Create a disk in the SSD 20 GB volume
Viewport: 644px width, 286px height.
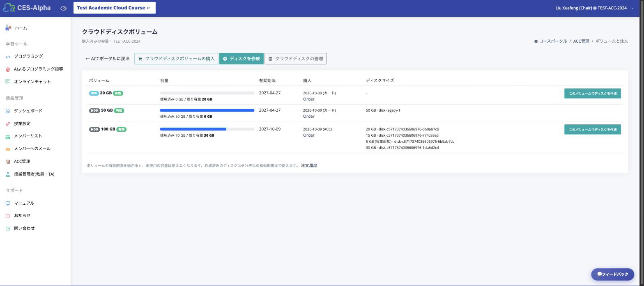point(593,94)
